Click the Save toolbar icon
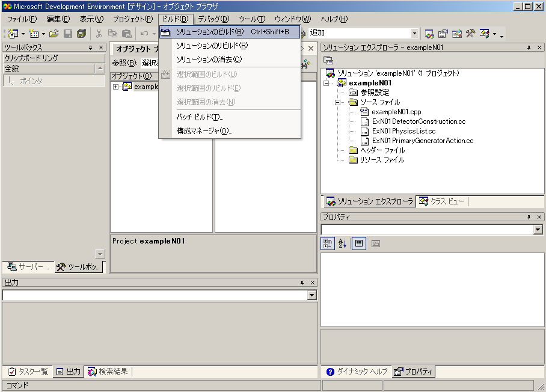Image resolution: width=546 pixels, height=392 pixels. pos(68,34)
